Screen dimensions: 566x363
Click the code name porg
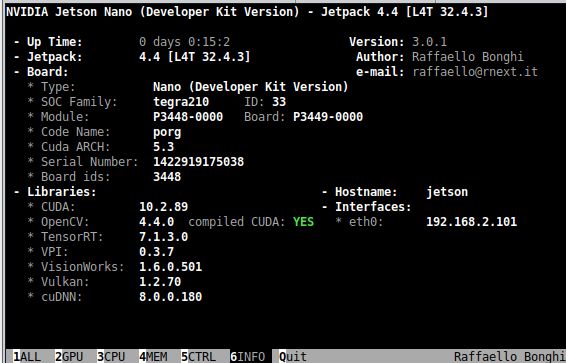click(x=167, y=132)
